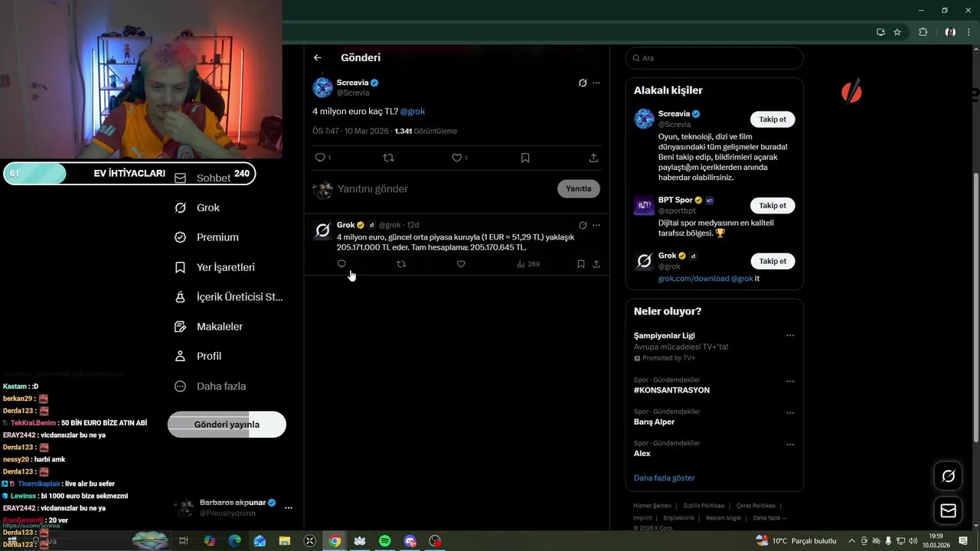Screen dimensions: 980x551
Task: Reply to Screavia's post via comment icon
Action: coord(320,158)
